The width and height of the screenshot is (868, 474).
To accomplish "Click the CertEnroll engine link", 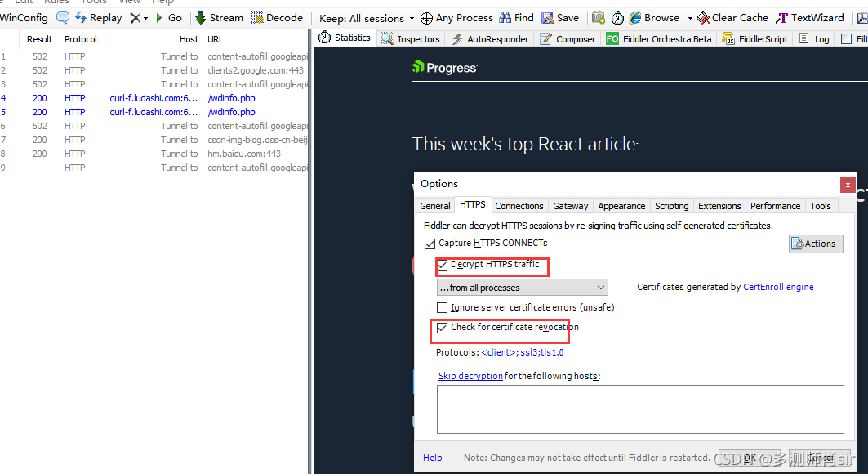I will tap(777, 287).
